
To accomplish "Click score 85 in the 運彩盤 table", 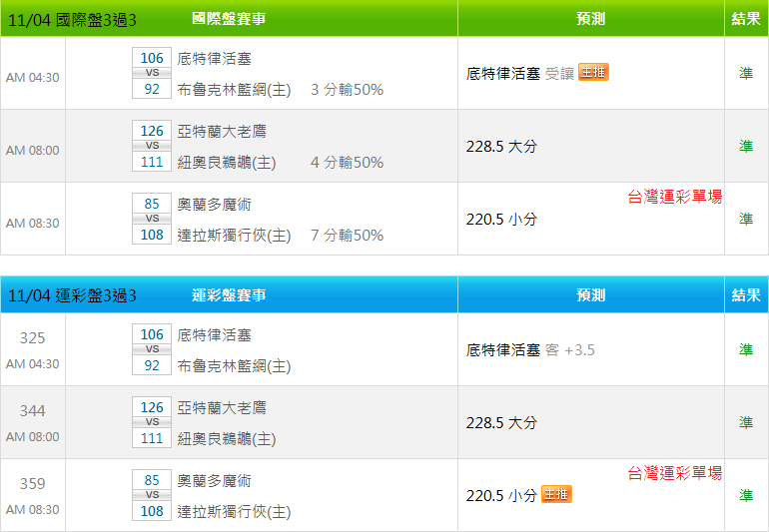I will click(152, 480).
